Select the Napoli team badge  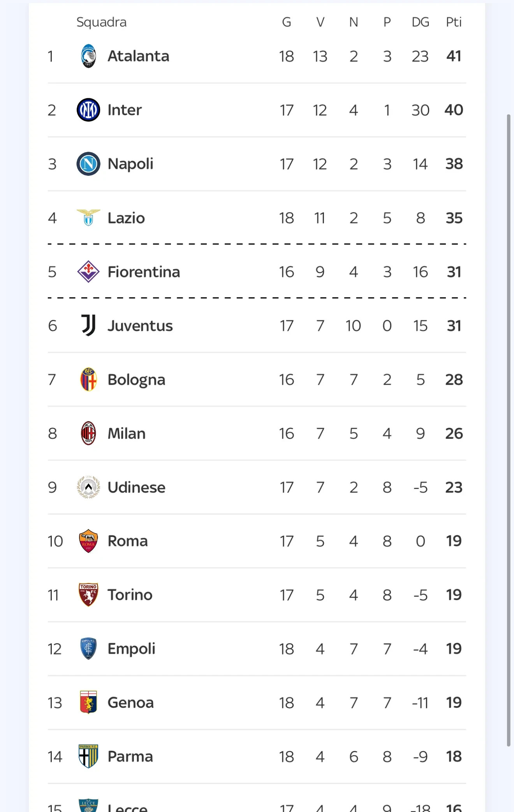[x=88, y=164]
